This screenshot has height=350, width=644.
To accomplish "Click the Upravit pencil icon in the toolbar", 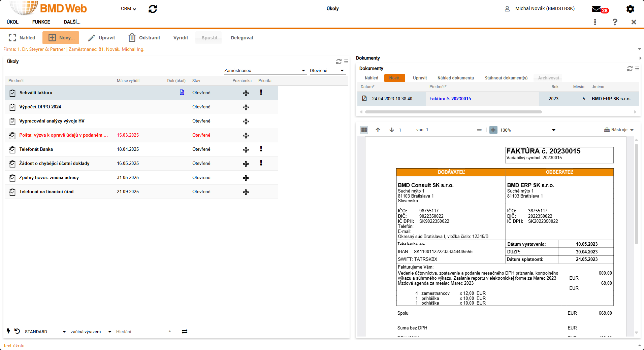I will pos(91,38).
